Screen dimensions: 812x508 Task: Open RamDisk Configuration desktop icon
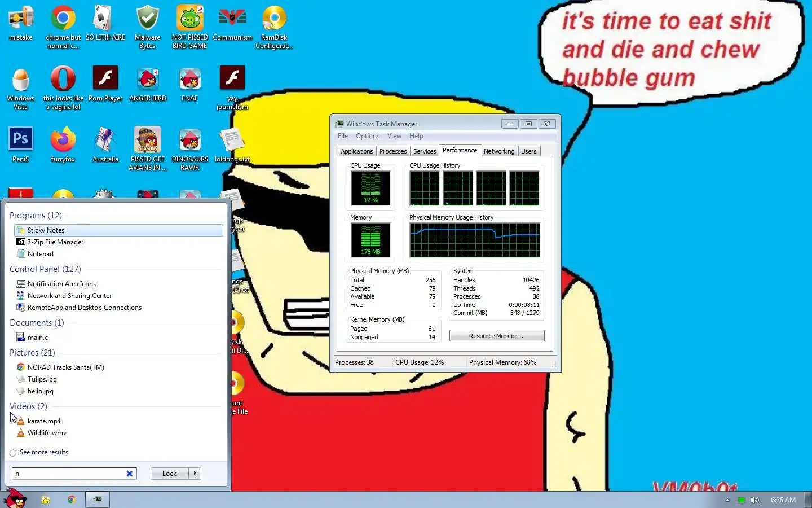coord(274,27)
